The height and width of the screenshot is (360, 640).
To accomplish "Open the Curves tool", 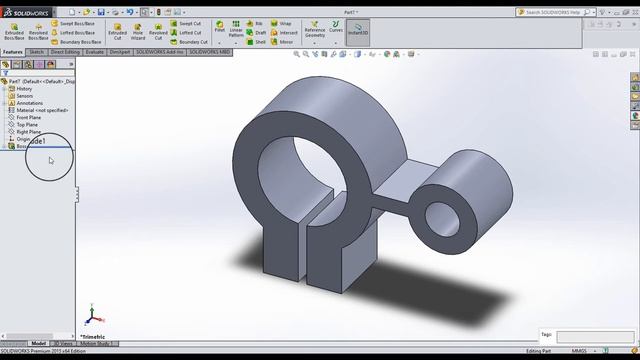I will click(x=336, y=27).
